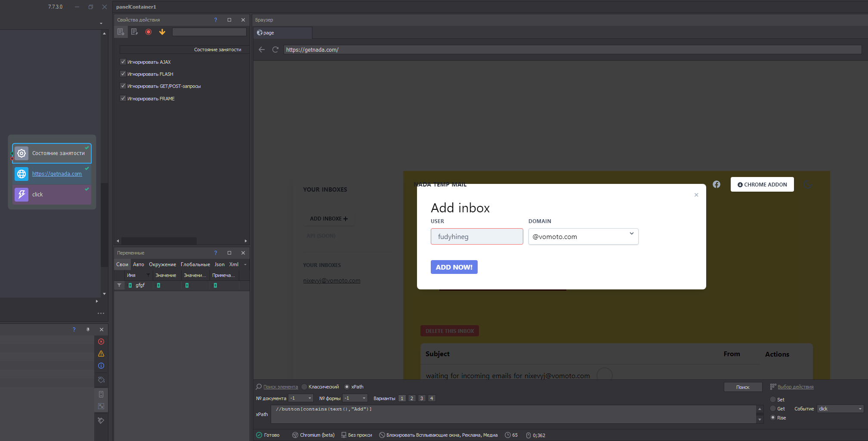The image size is (868, 441).
Task: Switch to the Авто variables tab
Action: (x=139, y=264)
